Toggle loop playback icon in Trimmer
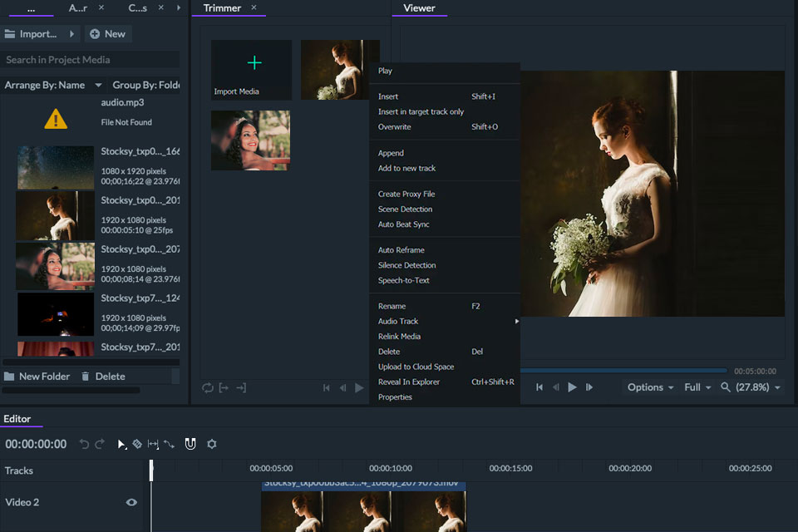Screen dimensions: 798x532 click(x=208, y=388)
